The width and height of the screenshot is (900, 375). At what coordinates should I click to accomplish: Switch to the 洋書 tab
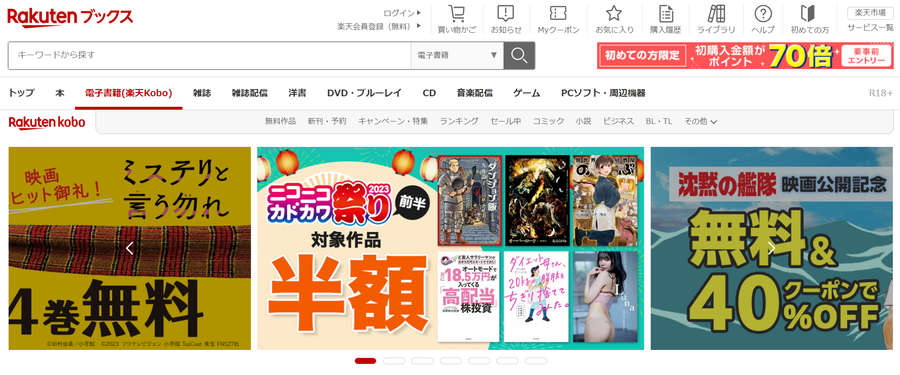point(297,92)
